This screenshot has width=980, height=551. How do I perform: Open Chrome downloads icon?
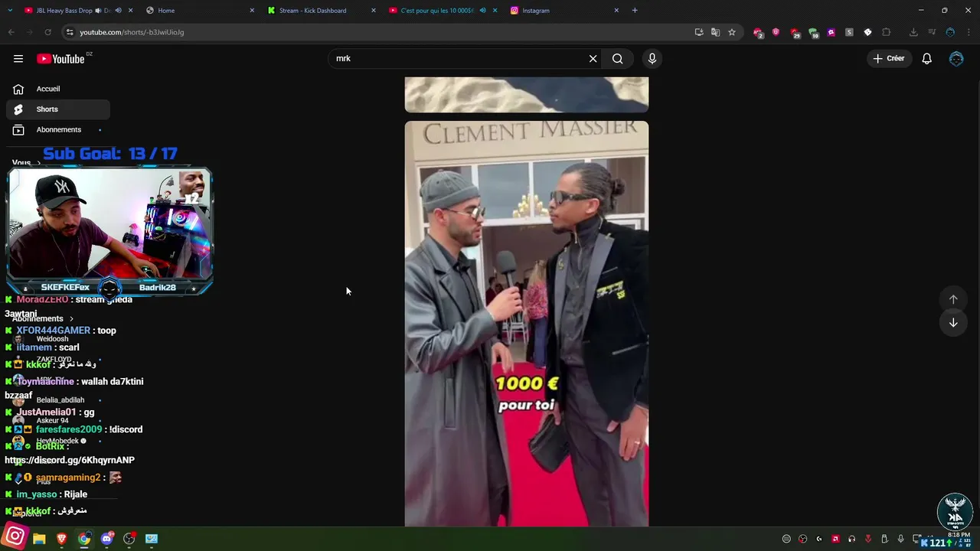point(913,32)
